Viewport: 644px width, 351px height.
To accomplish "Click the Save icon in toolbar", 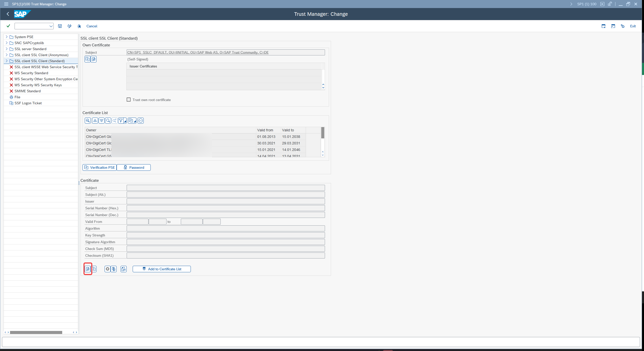I will click(x=60, y=26).
